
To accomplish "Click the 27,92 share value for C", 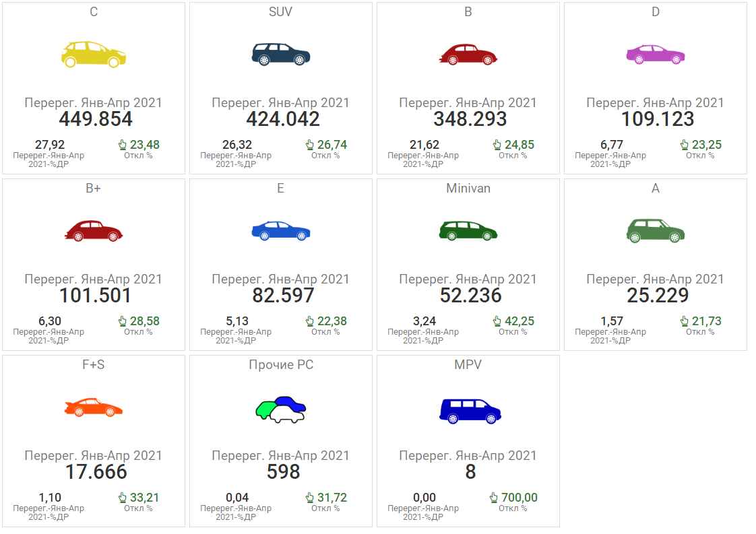I will (49, 145).
